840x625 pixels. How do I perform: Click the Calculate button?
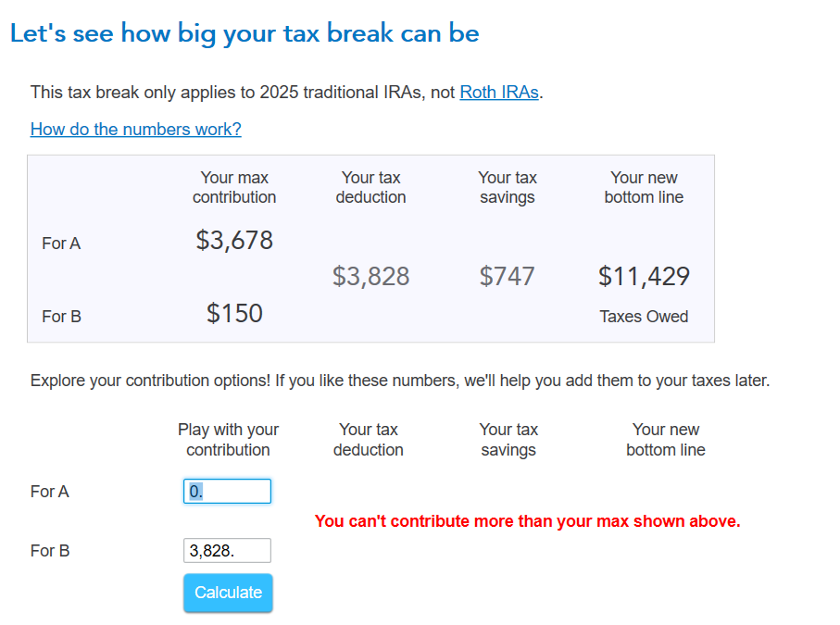coord(228,593)
